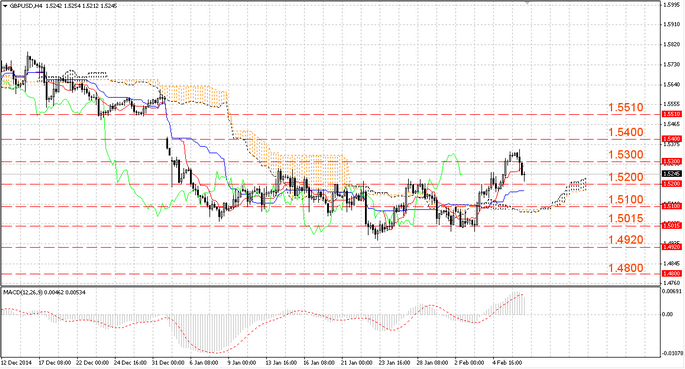Click the large orange 1.4920 level label
This screenshot has width=685, height=369.
[626, 240]
